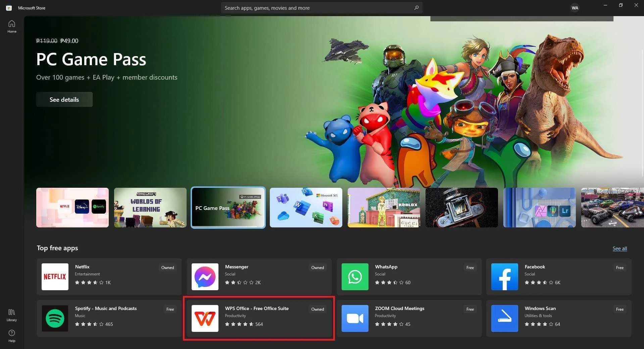
Task: Minimize the Microsoft Store window
Action: (x=605, y=5)
